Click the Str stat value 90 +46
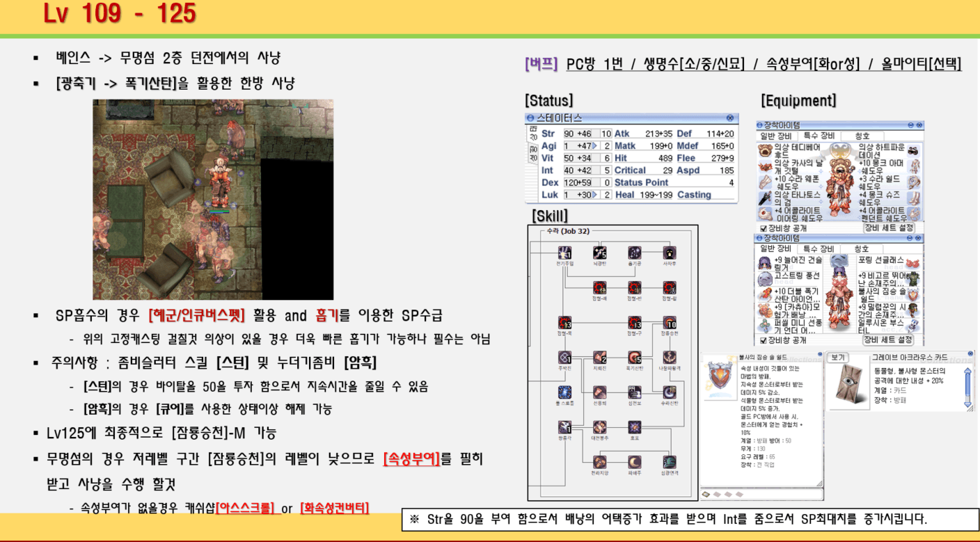 (578, 134)
